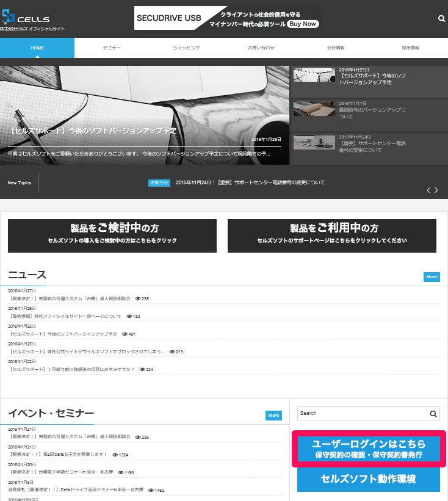This screenshot has height=501, width=448.
Task: Click thumbnail for 最適給与のバージョンアップについて article
Action: coord(314,109)
